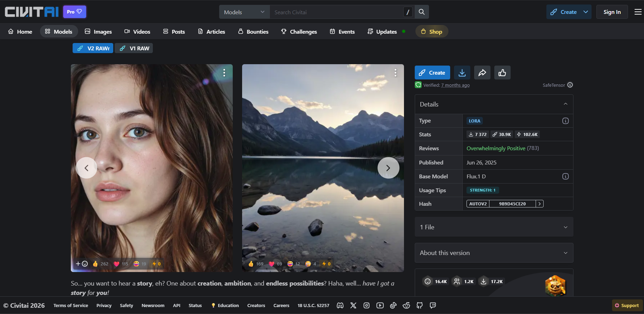Viewport: 644px width, 314px height.
Task: Open GitHub icon in footer
Action: 420,305
